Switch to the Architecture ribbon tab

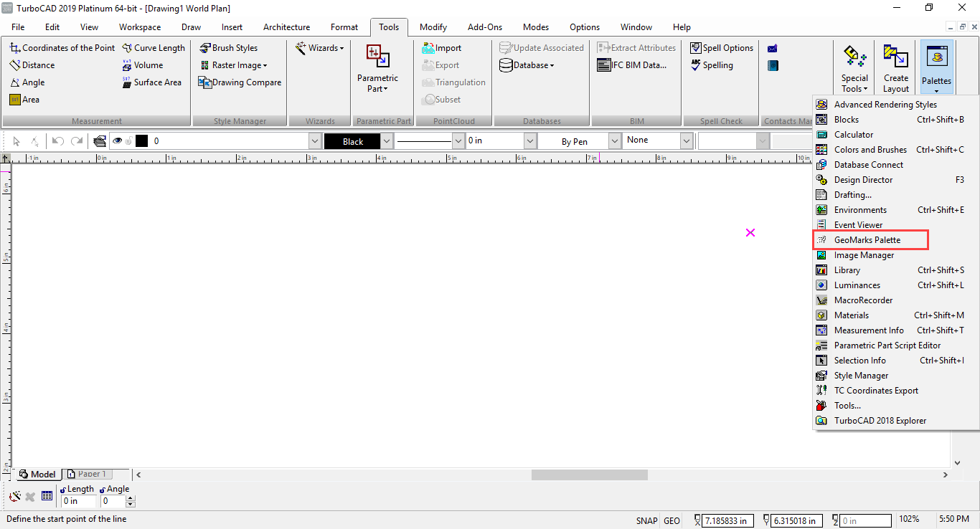(286, 27)
